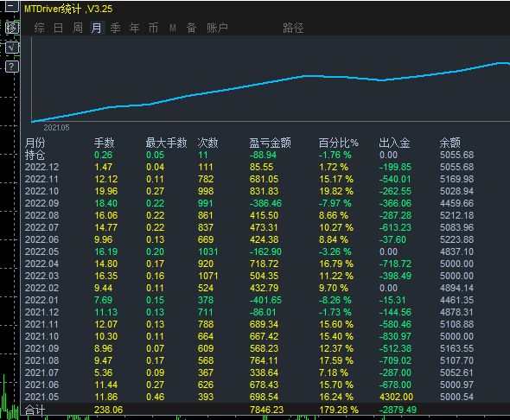
Task: Click total profit value 7846.23
Action: pos(267,410)
